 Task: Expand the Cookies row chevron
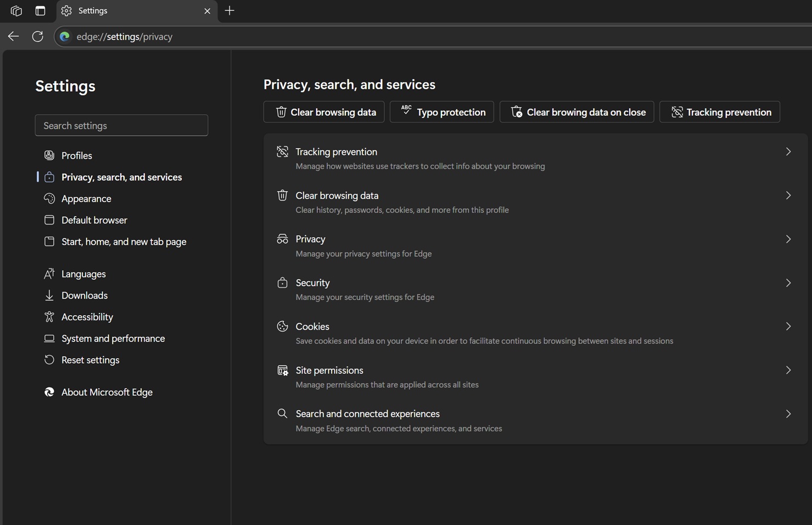click(788, 326)
